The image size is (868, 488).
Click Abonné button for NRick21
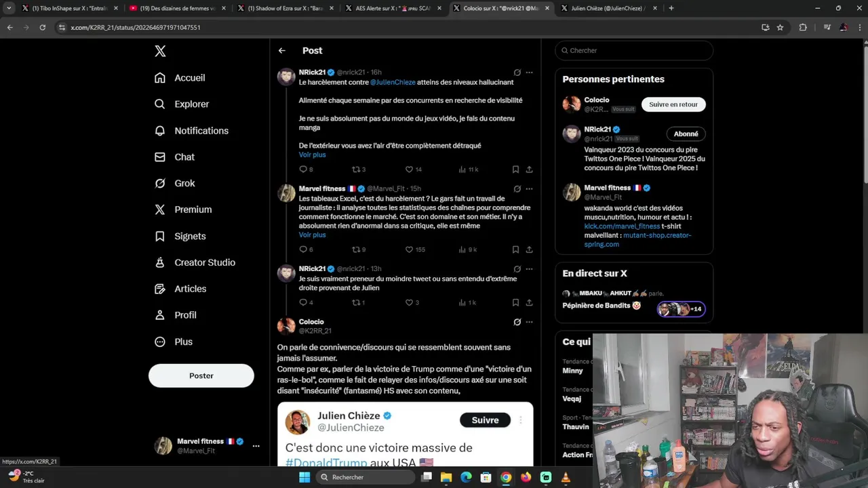pos(686,134)
